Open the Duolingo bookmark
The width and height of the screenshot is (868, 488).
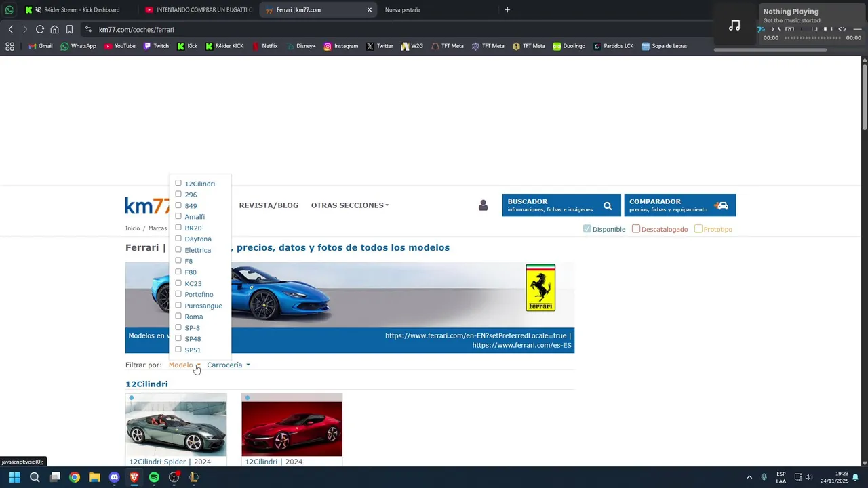point(569,46)
